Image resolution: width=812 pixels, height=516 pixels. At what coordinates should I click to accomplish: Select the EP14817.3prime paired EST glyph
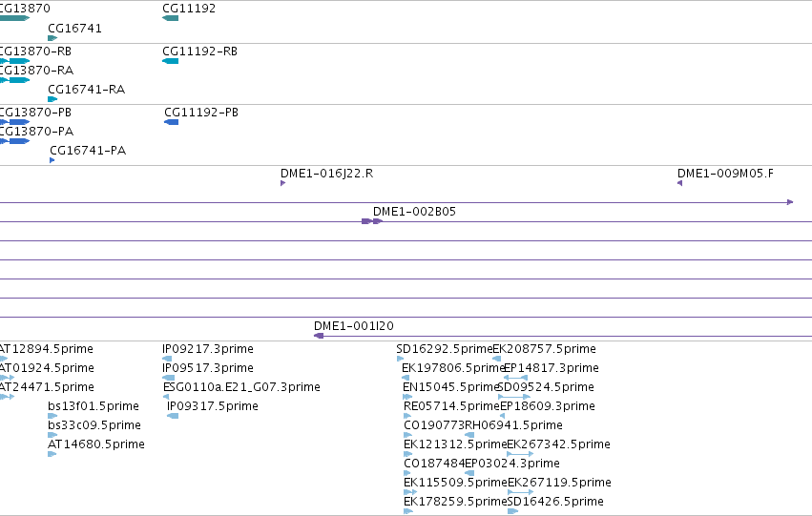(516, 378)
